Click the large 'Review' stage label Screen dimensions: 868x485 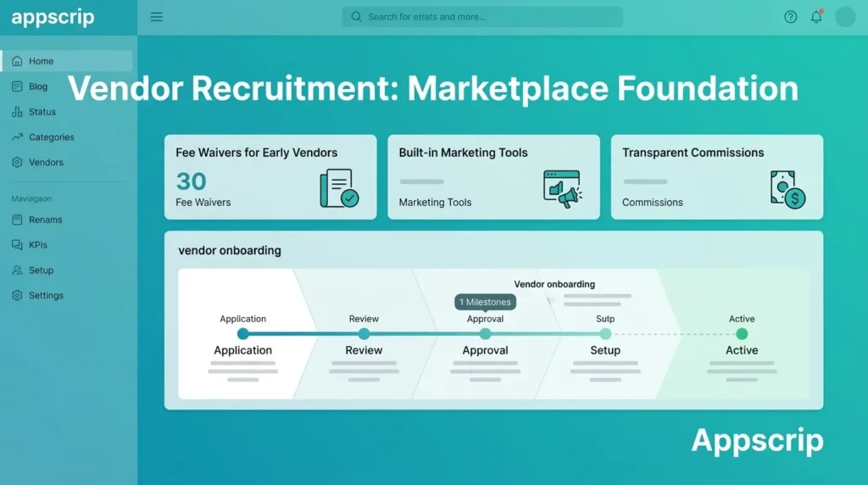point(364,350)
